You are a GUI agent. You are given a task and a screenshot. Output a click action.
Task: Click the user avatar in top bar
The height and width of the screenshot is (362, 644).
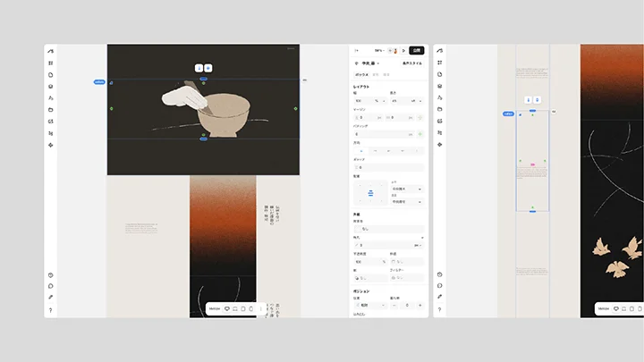[x=395, y=51]
